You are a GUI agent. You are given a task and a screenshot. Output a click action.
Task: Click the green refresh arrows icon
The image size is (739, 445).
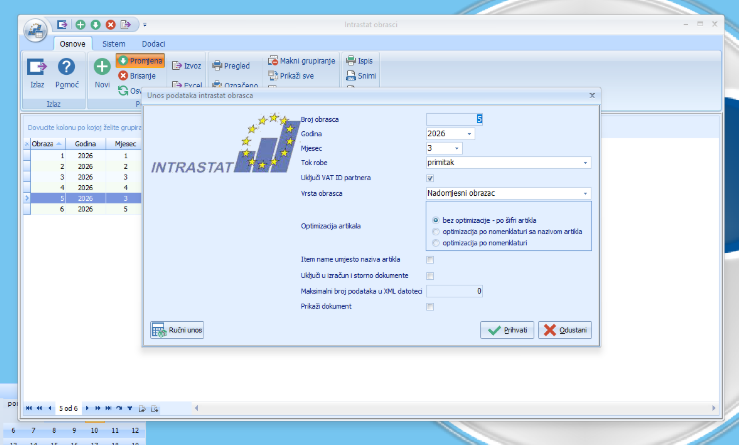[123, 91]
